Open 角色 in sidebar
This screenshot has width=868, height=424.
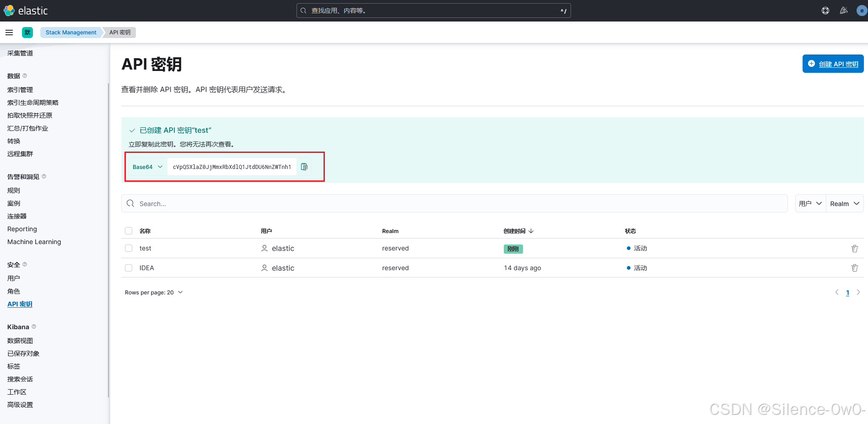[x=14, y=291]
